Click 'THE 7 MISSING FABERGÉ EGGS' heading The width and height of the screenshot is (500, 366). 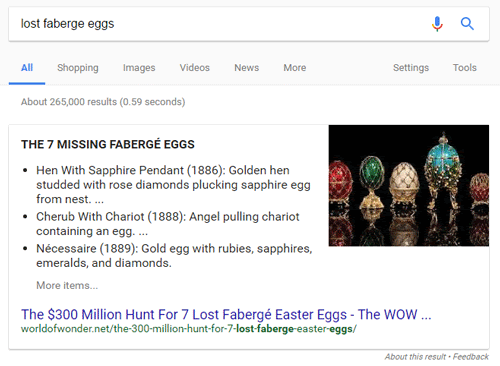pyautogui.click(x=108, y=144)
